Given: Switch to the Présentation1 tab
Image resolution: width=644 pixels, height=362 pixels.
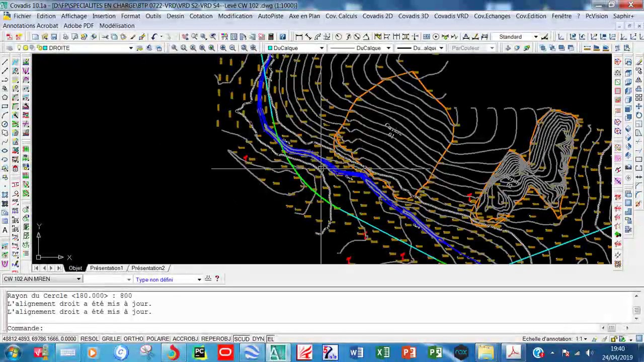Looking at the screenshot, I should pyautogui.click(x=106, y=268).
